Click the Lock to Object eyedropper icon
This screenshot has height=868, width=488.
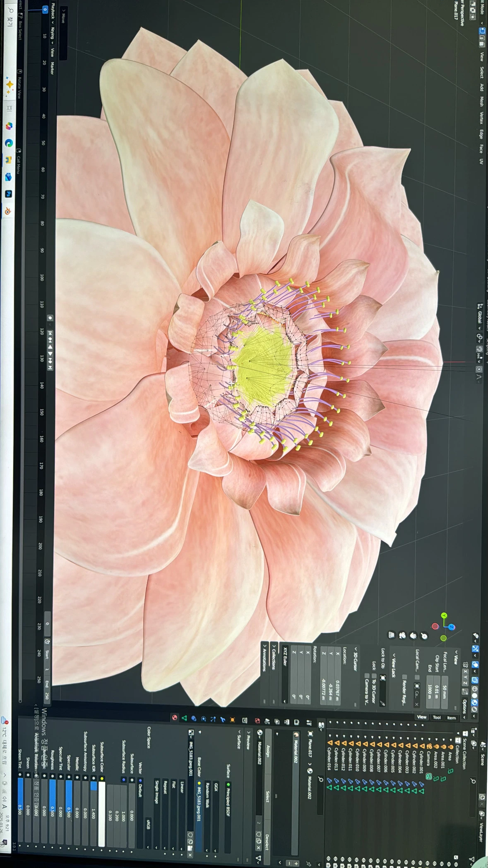tap(383, 703)
